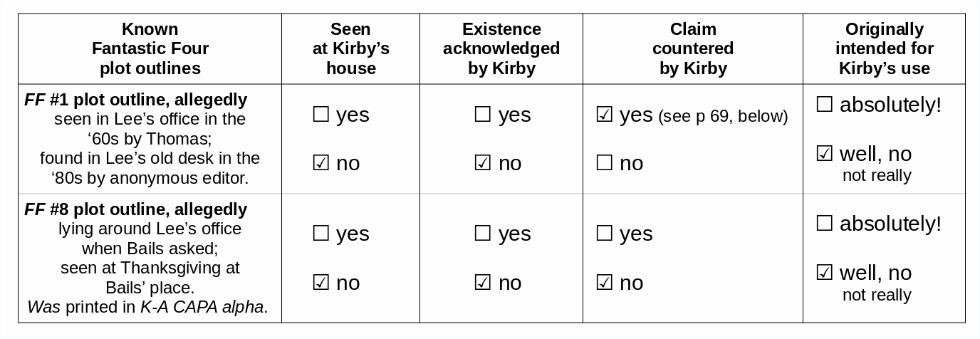This screenshot has height=339, width=980.
Task: Tick 'yes' for FF #8 existence acknowledged by Kirby
Action: pyautogui.click(x=482, y=234)
